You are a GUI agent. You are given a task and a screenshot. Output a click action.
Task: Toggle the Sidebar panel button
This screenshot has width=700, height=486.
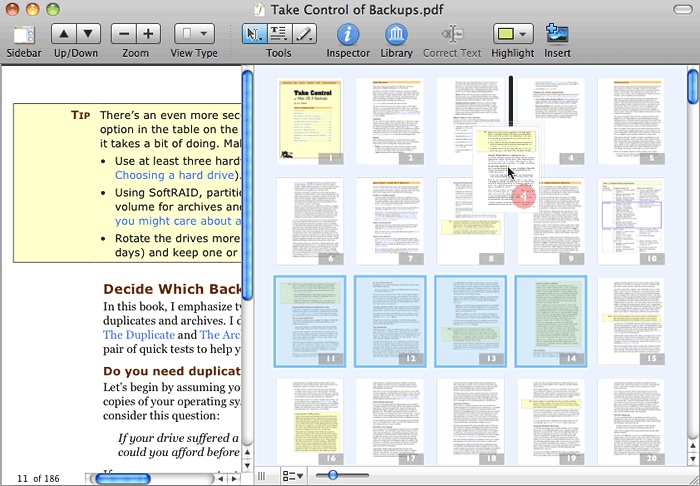click(23, 33)
